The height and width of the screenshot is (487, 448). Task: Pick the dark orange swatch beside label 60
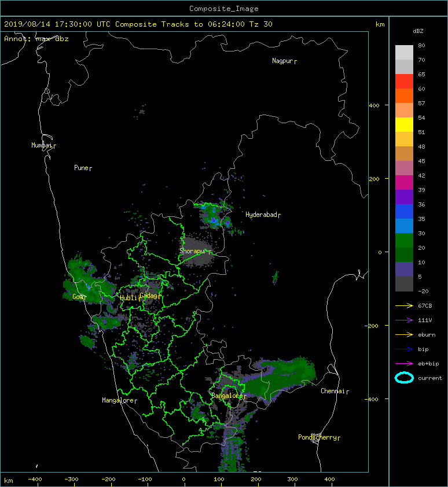pyautogui.click(x=404, y=95)
